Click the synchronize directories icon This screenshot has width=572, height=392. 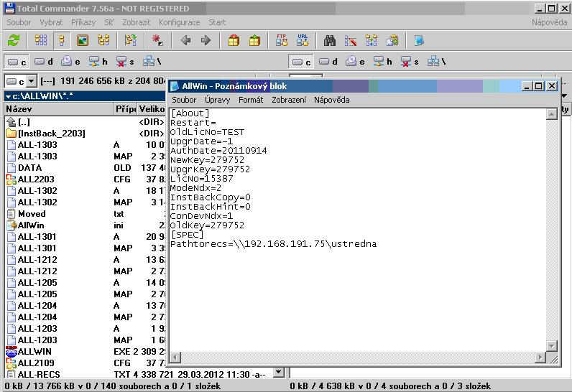pyautogui.click(x=372, y=40)
